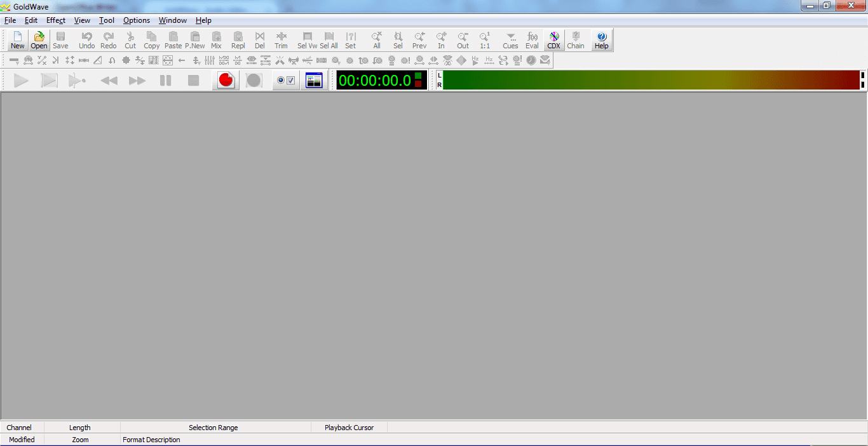The image size is (868, 446).
Task: Click the green-to-red level meter
Action: 650,81
